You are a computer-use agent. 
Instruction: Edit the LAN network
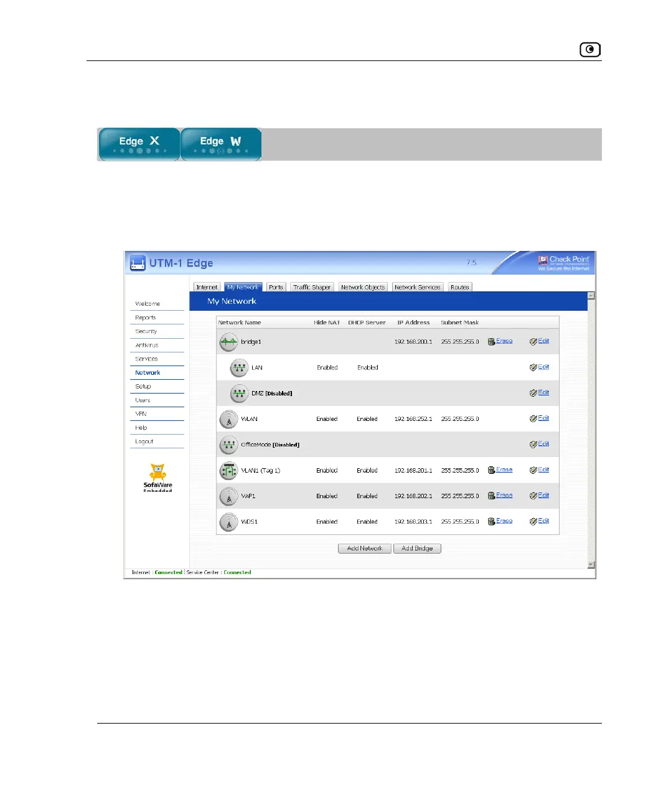tap(540, 367)
